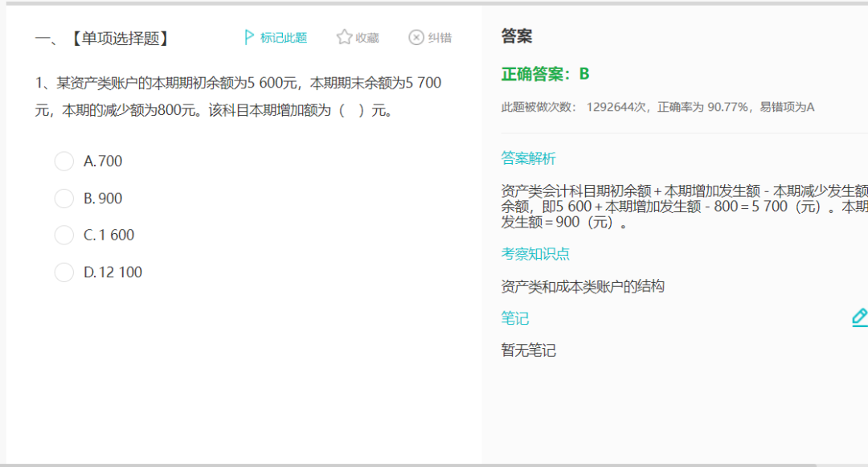Image resolution: width=868 pixels, height=467 pixels.
Task: Select the radio button for option A
Action: coord(64,162)
